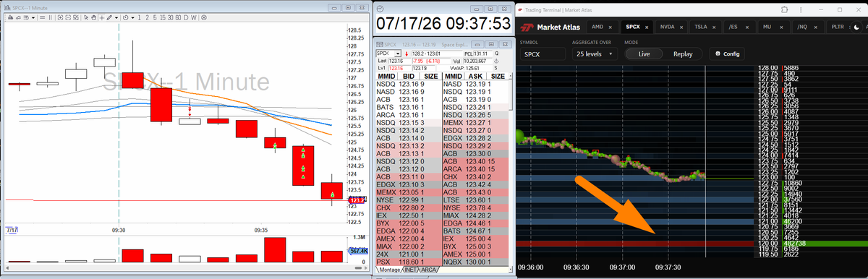The height and width of the screenshot is (279, 868).
Task: Close the AMD tab in Market Atlas
Action: click(x=610, y=27)
